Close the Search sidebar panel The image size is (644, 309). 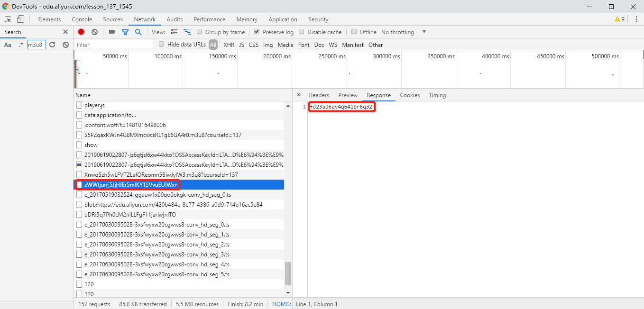pos(65,32)
